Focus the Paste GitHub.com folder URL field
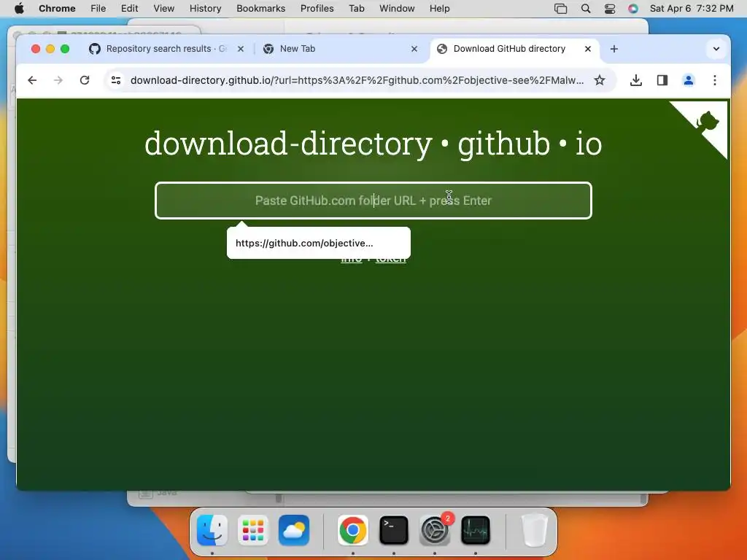Screen dimensions: 747x560 [x=373, y=201]
